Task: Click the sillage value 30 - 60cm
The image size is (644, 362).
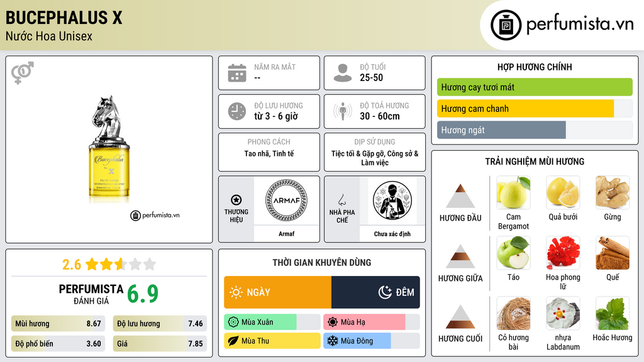Action: point(379,116)
